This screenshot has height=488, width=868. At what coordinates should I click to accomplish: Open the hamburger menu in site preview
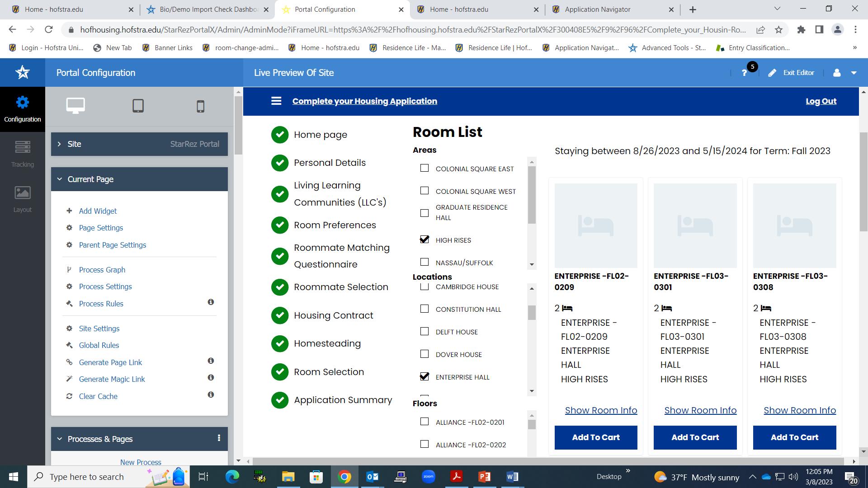click(x=276, y=101)
